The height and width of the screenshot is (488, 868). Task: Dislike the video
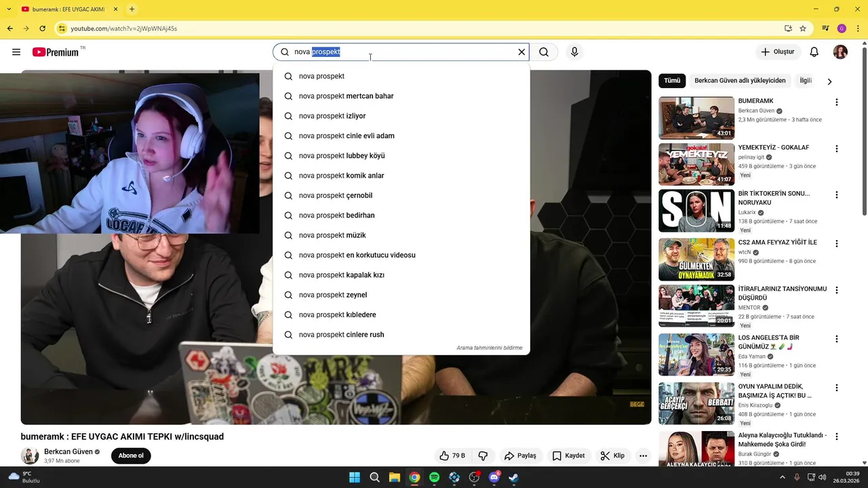click(483, 455)
